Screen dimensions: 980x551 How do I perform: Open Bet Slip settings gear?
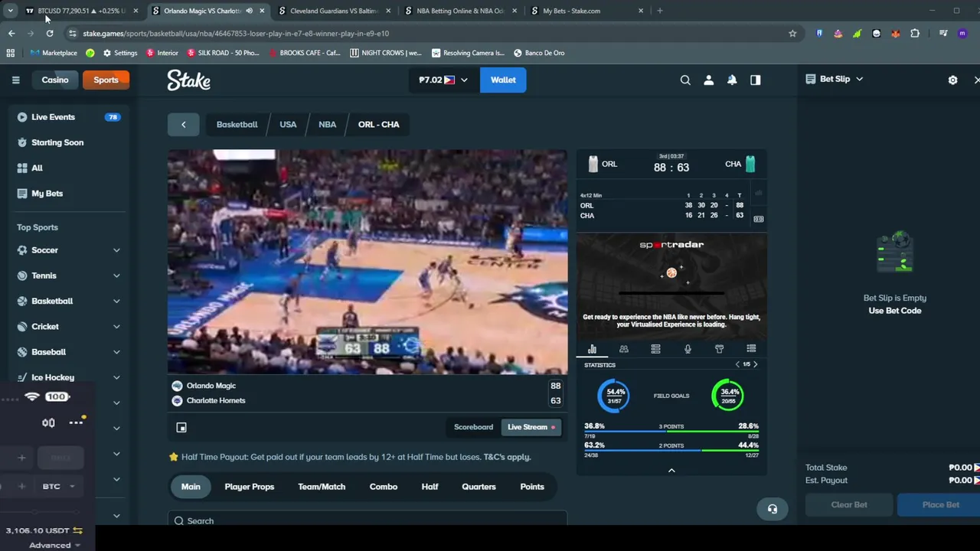952,80
